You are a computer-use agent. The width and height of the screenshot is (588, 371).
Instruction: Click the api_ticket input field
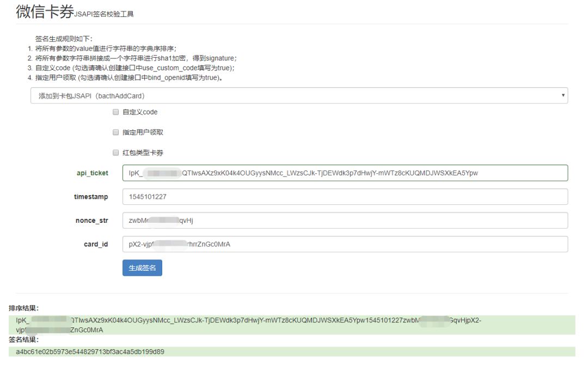tap(345, 173)
